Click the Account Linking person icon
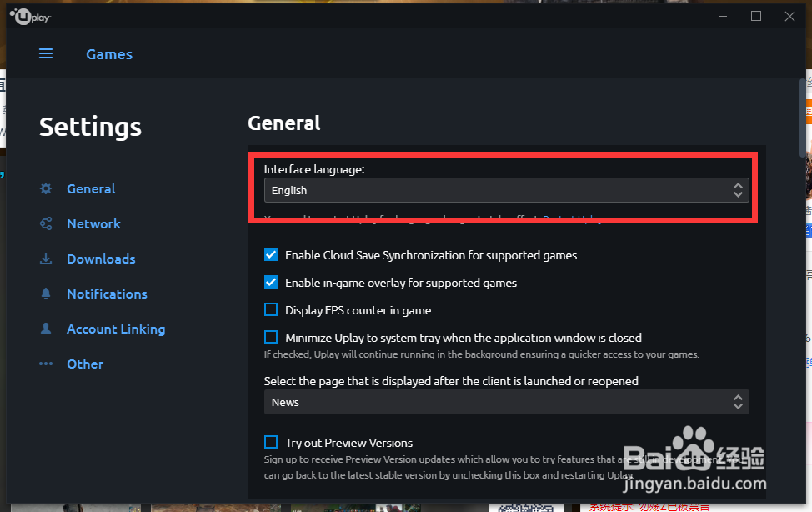 pos(47,329)
